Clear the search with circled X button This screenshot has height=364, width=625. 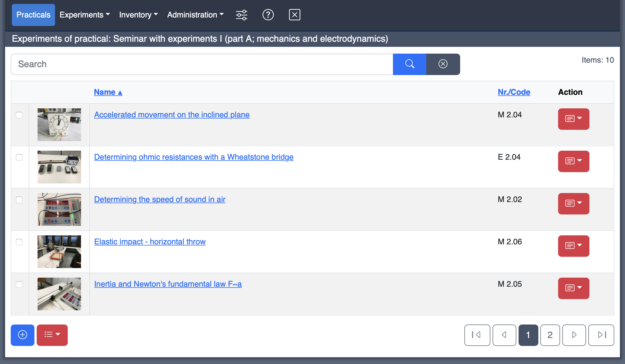tap(443, 64)
